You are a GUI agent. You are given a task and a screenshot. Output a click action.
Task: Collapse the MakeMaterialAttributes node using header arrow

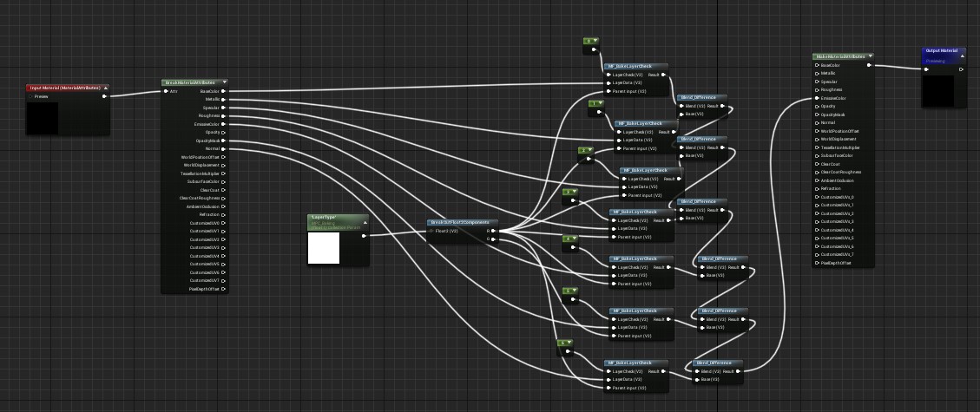(x=871, y=56)
